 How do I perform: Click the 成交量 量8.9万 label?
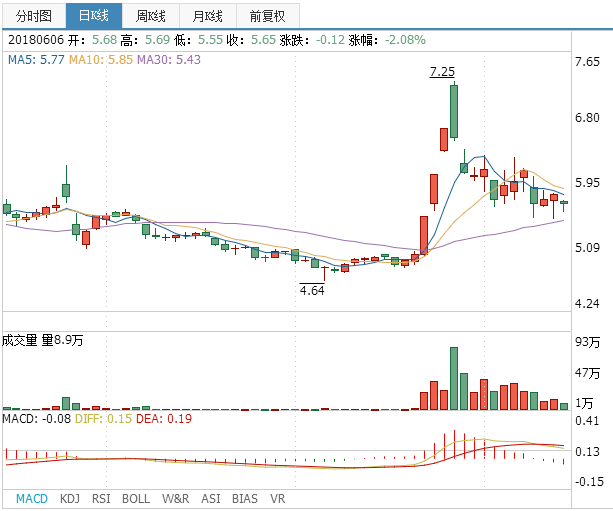(43, 341)
